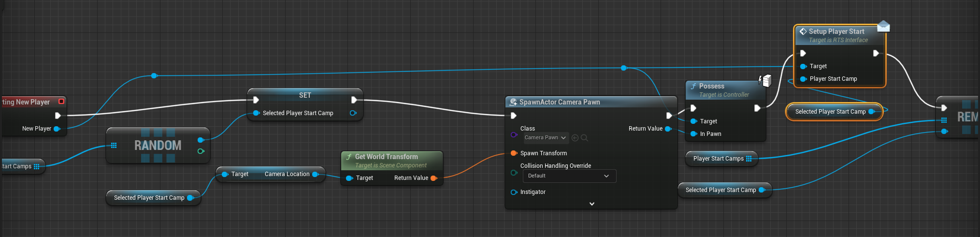
Task: Click the reroute node above the SpawnActor node
Action: click(x=623, y=68)
